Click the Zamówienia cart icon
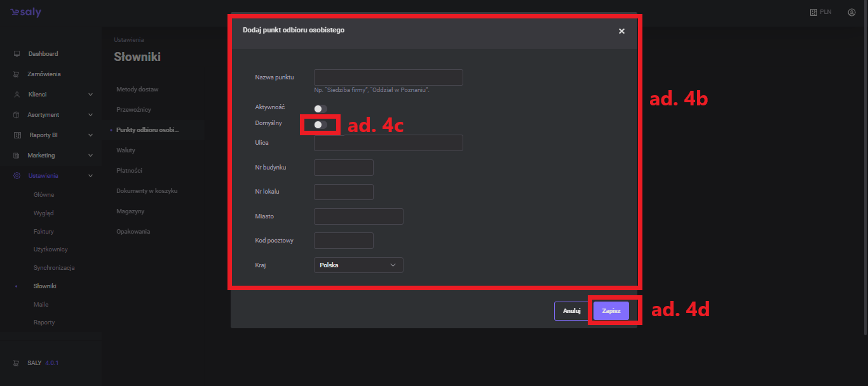The image size is (868, 386). [x=17, y=74]
